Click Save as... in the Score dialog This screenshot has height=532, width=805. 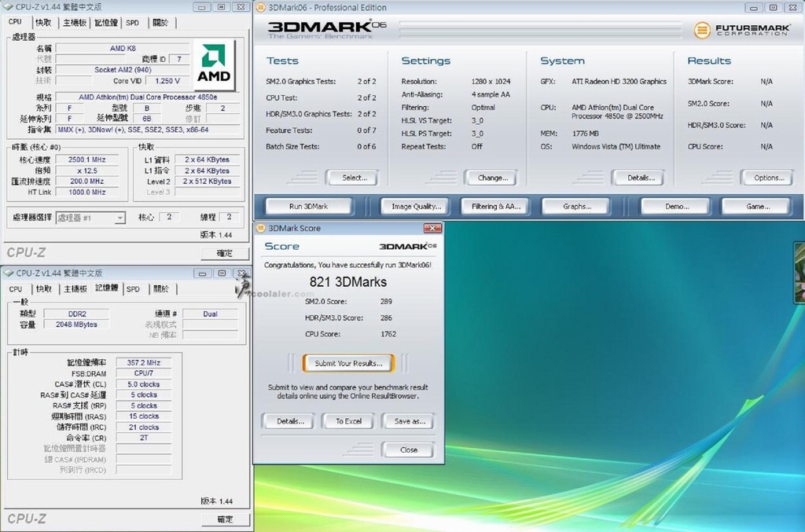tap(409, 421)
